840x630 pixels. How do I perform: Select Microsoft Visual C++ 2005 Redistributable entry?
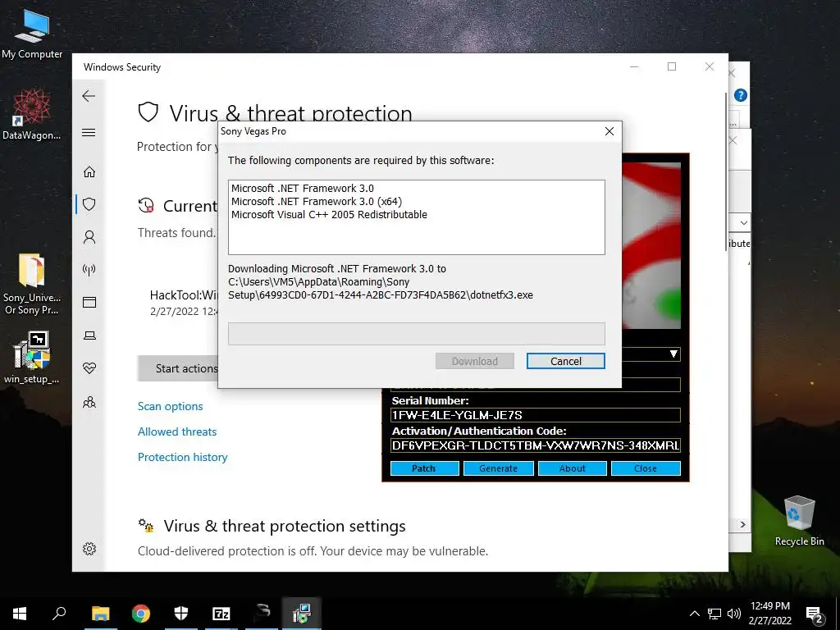[x=329, y=214]
